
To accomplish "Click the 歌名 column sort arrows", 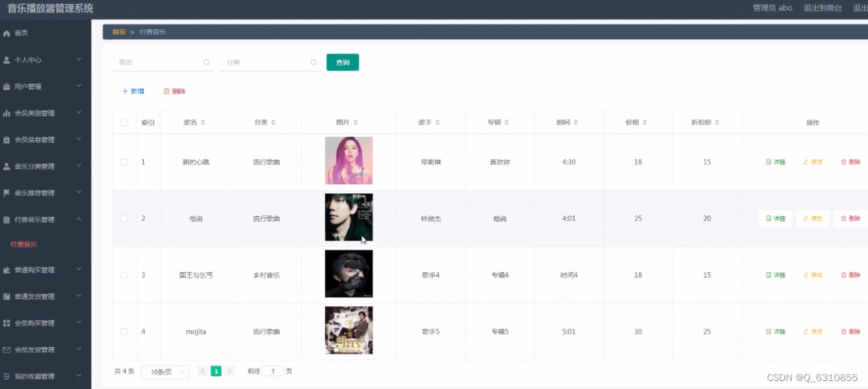I will [x=203, y=123].
